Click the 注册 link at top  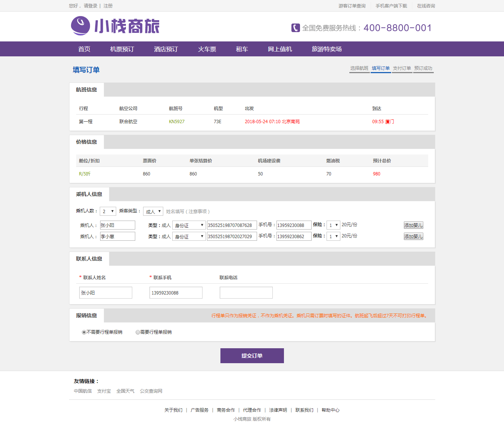(x=108, y=6)
